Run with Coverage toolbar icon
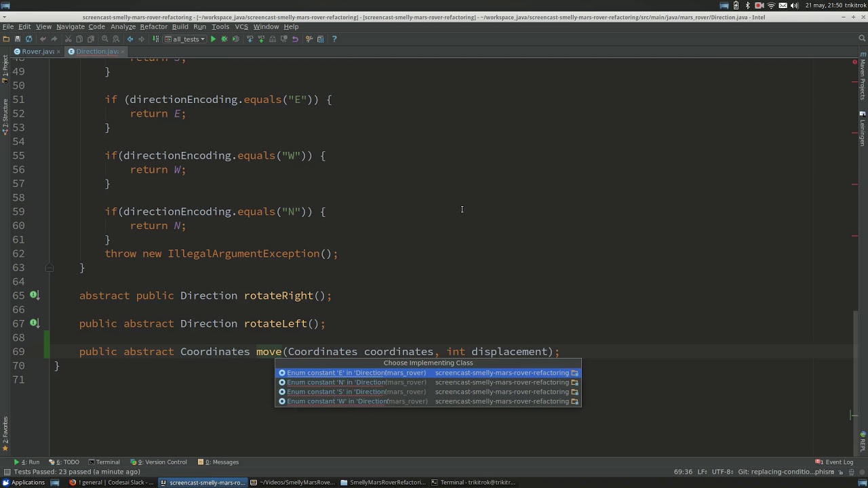The image size is (868, 488). coord(235,39)
